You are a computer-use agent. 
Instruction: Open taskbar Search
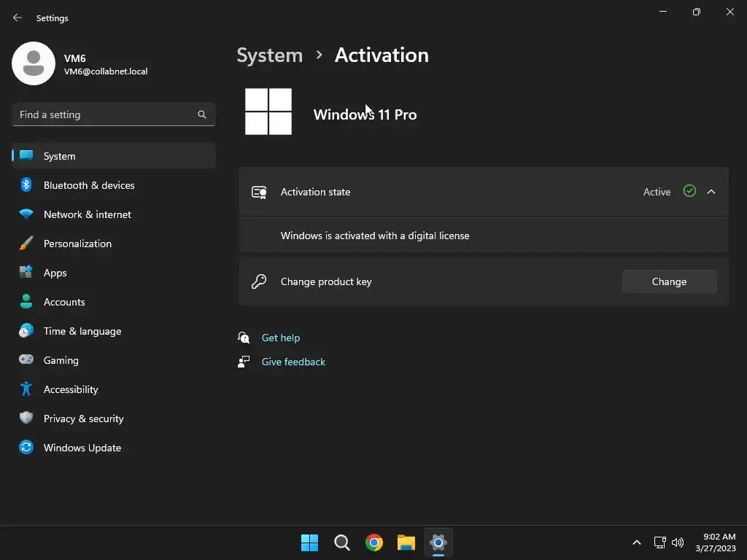pos(342,542)
